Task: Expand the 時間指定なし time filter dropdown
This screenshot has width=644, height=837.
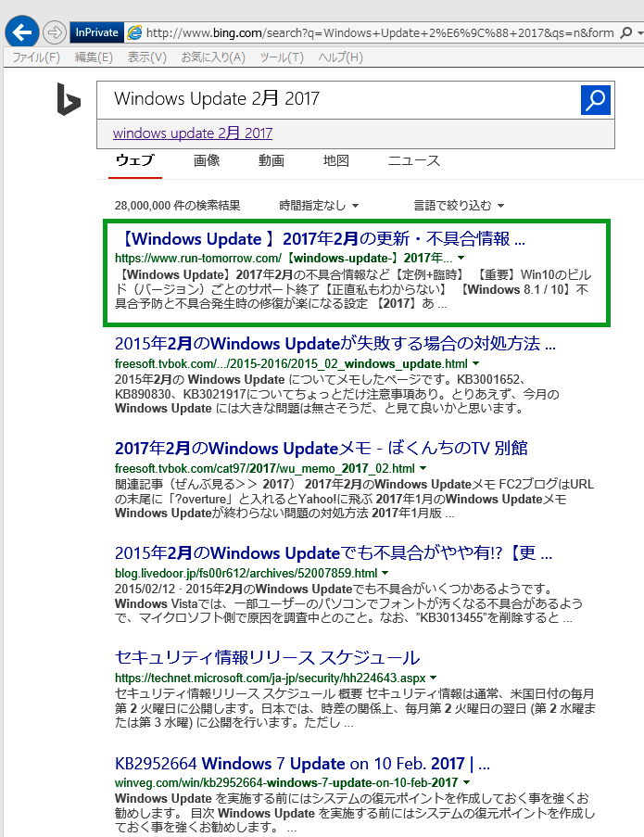Action: point(319,206)
